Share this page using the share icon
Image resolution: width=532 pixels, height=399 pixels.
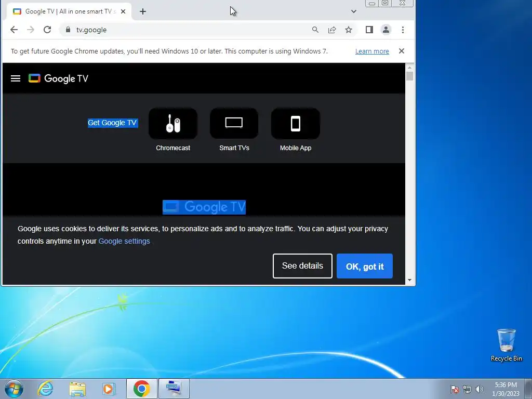pyautogui.click(x=332, y=30)
